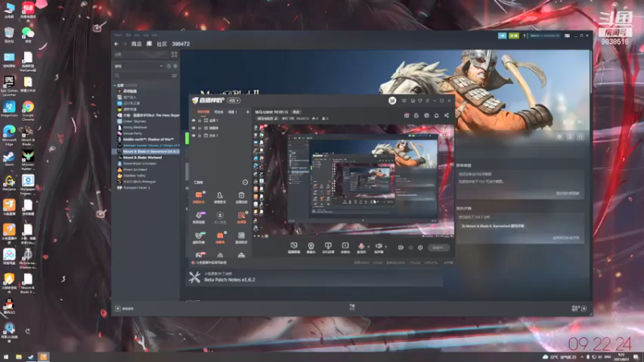Favorite the game with the star icon

point(580,137)
